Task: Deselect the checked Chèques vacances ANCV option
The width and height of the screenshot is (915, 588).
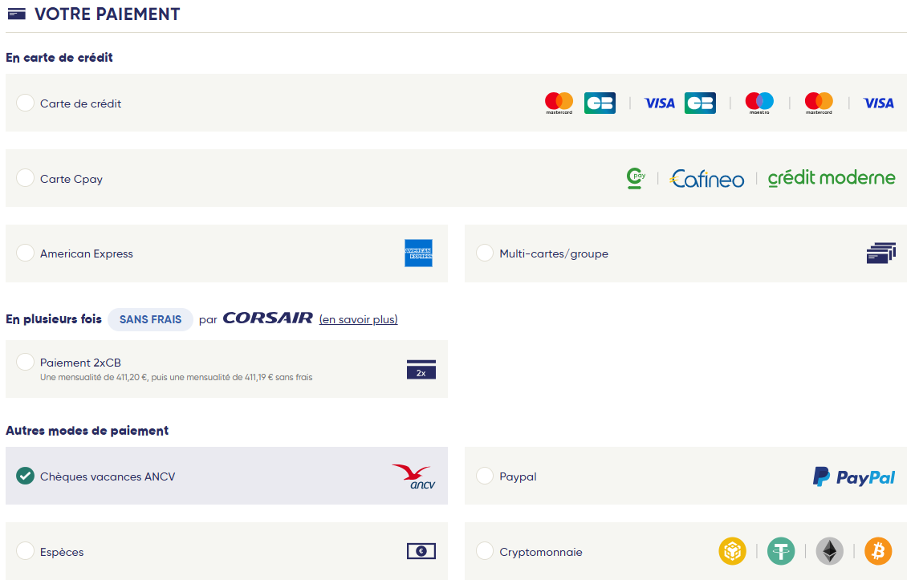Action: pyautogui.click(x=25, y=476)
